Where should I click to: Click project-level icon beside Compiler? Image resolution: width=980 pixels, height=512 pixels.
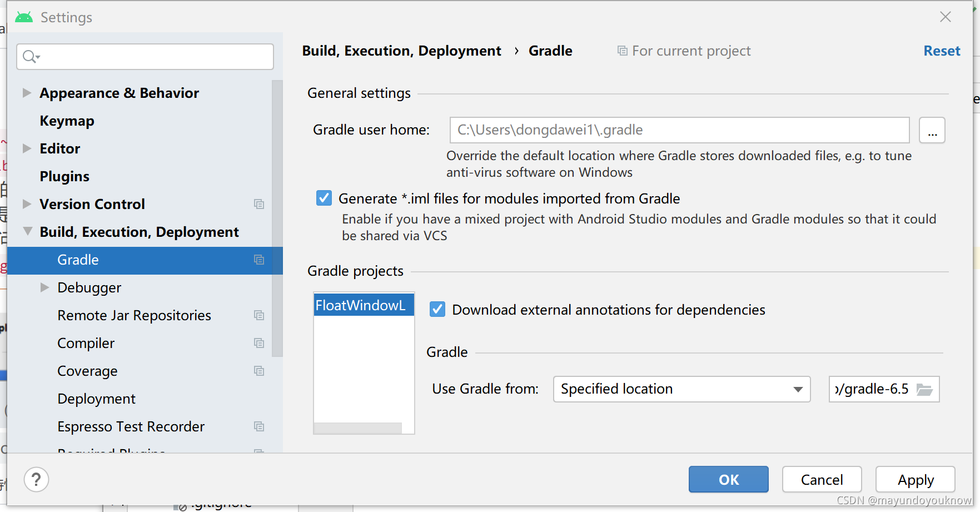pos(259,343)
